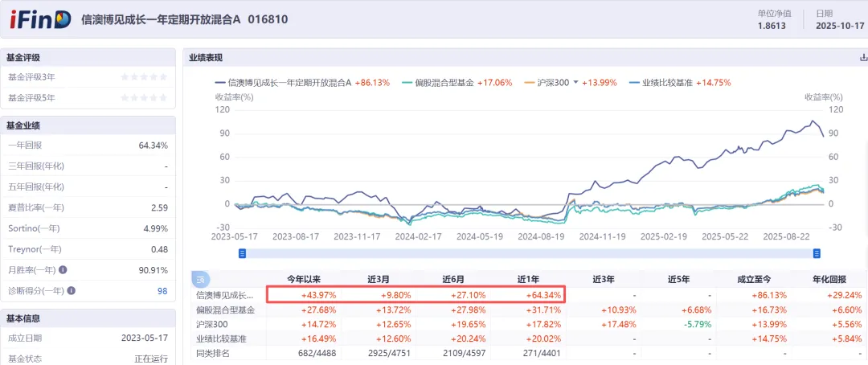Click the 信澳博见成长... table row label
This screenshot has height=365, width=868.
[225, 295]
